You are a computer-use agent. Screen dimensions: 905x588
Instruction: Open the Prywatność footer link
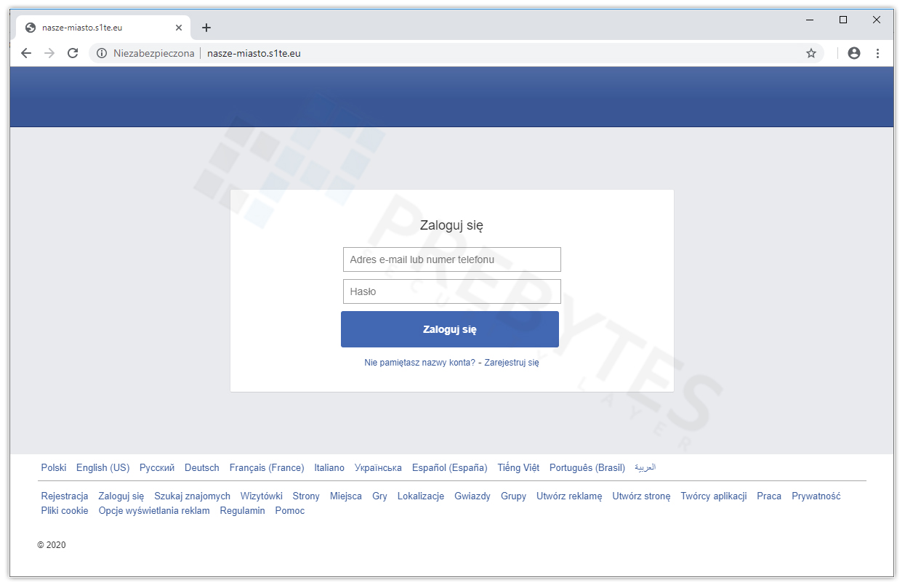(816, 496)
